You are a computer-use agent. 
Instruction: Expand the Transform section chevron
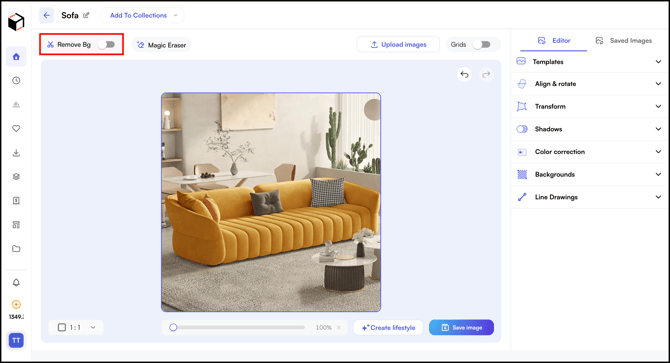coord(658,106)
